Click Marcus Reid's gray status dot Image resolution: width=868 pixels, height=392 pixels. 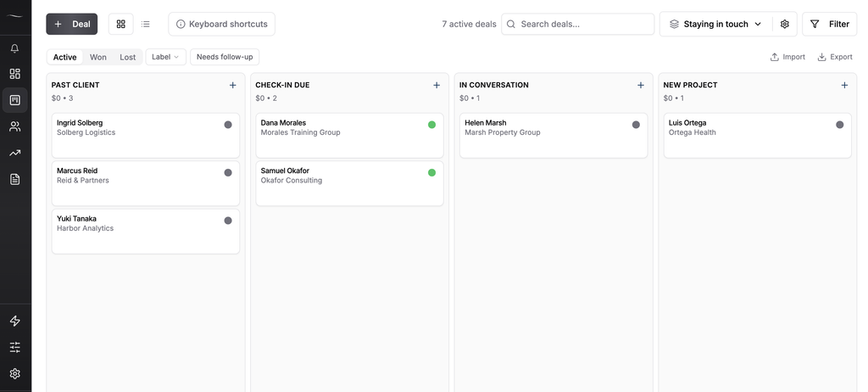pos(228,172)
